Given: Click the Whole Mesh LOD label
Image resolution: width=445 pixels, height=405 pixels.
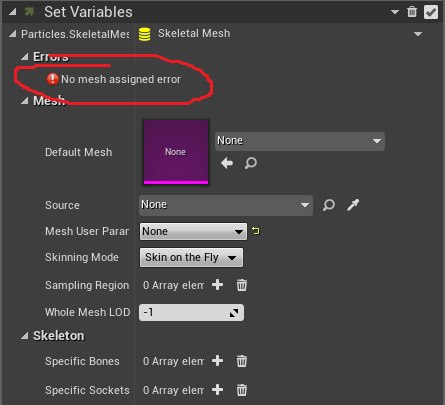Looking at the screenshot, I should tap(88, 312).
